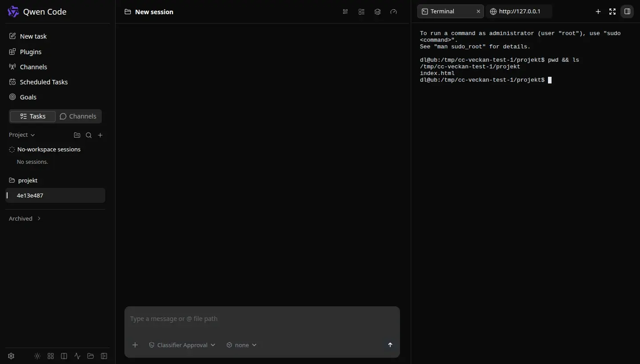This screenshot has width=640, height=364.
Task: Click the shield icon on Classifier Approval
Action: [x=152, y=345]
